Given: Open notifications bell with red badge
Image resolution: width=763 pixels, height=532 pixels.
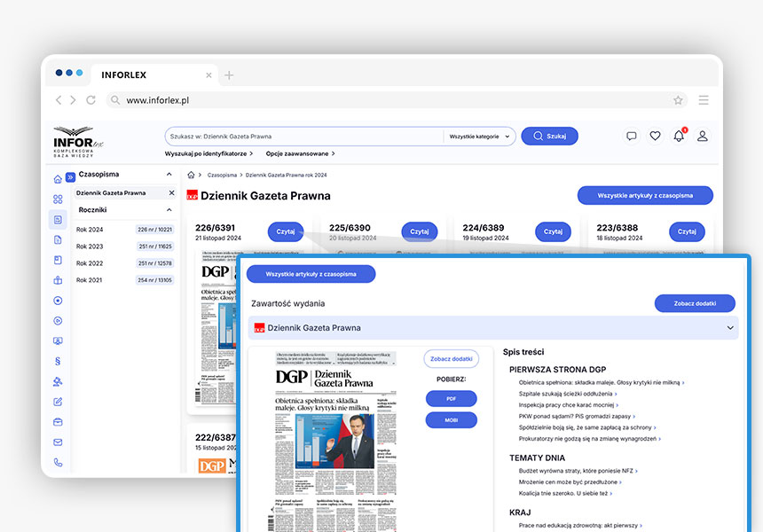Looking at the screenshot, I should [x=679, y=137].
